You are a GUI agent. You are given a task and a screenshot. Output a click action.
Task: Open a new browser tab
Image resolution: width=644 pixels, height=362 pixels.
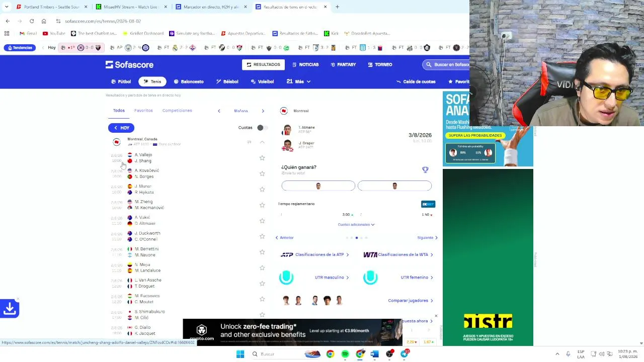click(337, 7)
